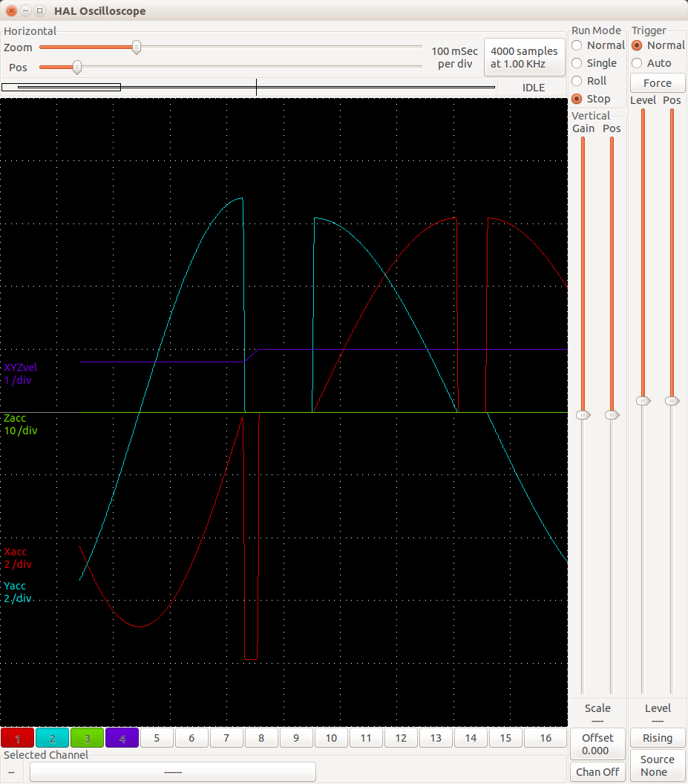The width and height of the screenshot is (688, 784).
Task: Click the vertical Gain slider handle
Action: click(x=583, y=414)
